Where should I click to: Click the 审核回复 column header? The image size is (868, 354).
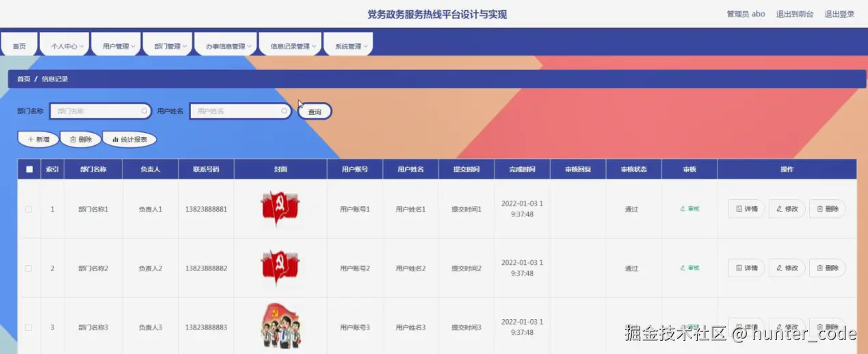[x=578, y=169]
